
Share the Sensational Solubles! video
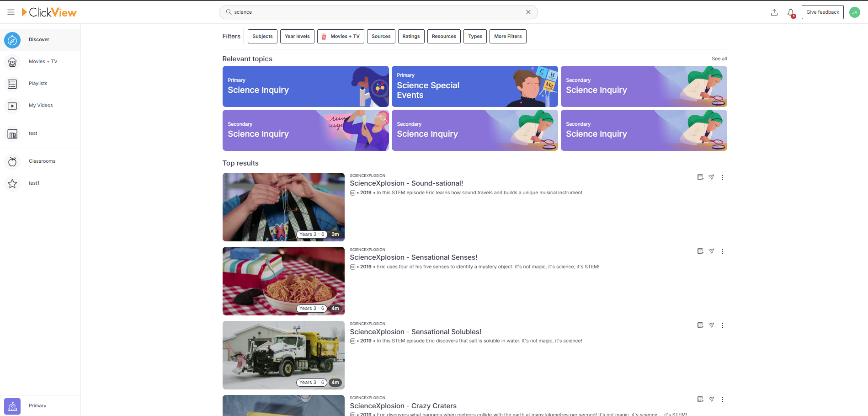tap(711, 325)
